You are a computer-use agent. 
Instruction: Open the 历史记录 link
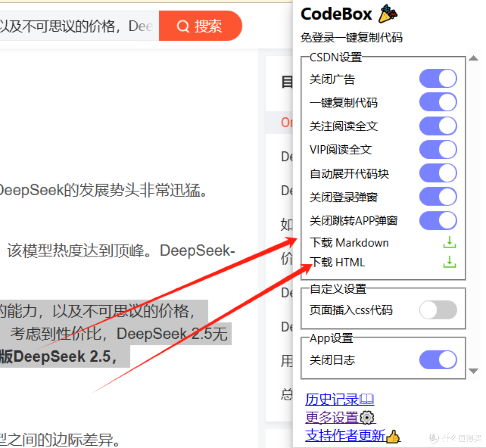pyautogui.click(x=339, y=399)
